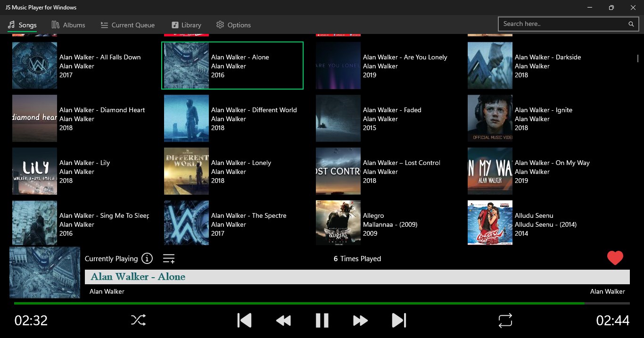This screenshot has width=644, height=338.
Task: Click 'Alan Walker - All Falls Down' title
Action: [x=100, y=57]
